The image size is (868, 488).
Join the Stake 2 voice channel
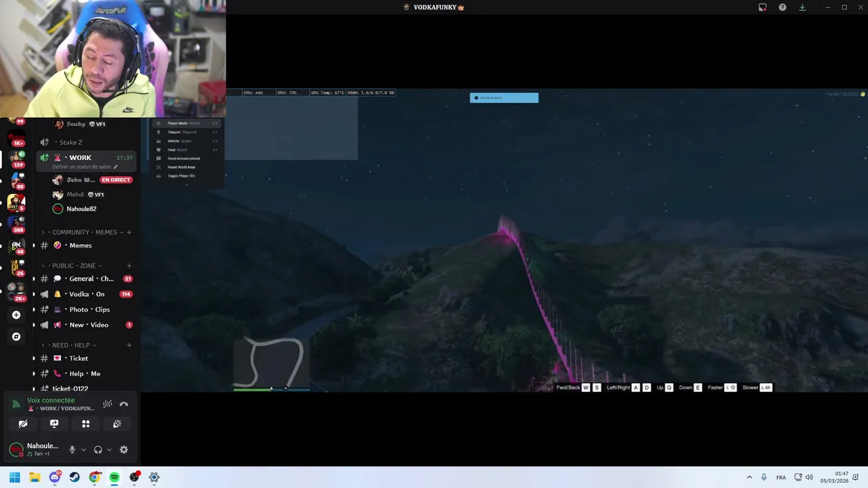(x=86, y=142)
